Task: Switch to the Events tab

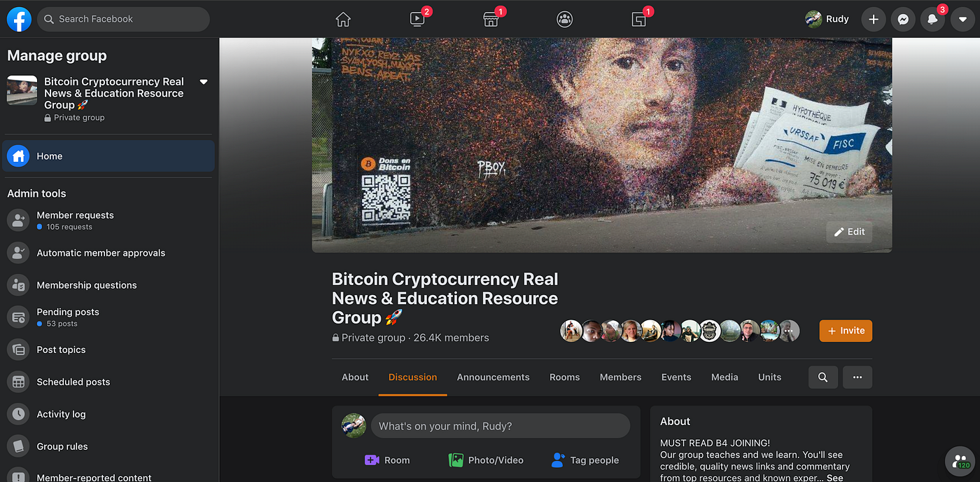Action: coord(676,377)
